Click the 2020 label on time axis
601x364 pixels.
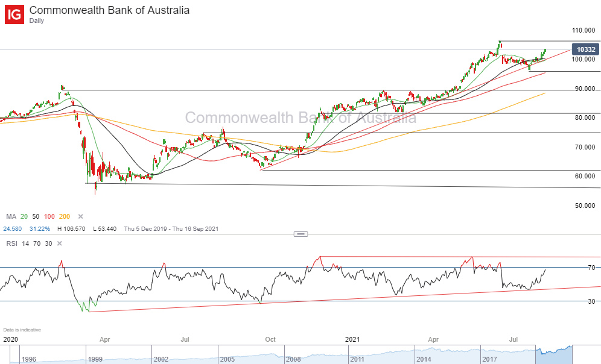(10, 339)
